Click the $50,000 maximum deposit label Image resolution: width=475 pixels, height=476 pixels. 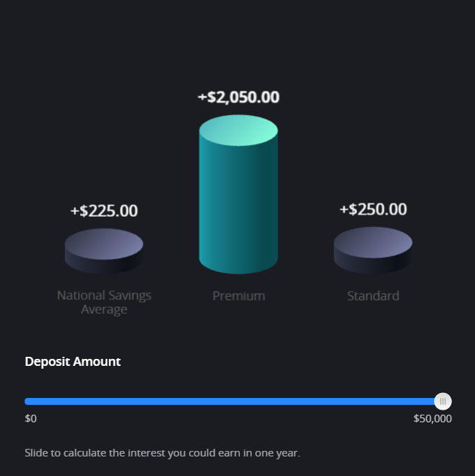432,419
